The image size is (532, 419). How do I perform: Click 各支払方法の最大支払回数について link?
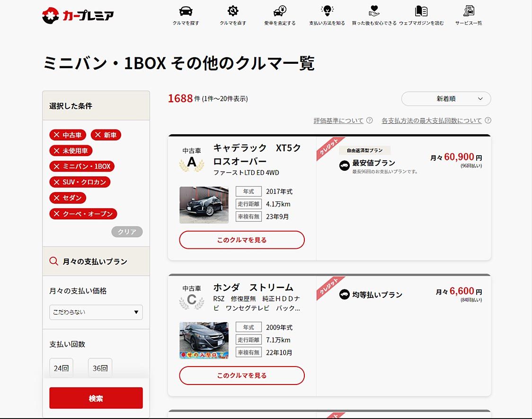432,121
